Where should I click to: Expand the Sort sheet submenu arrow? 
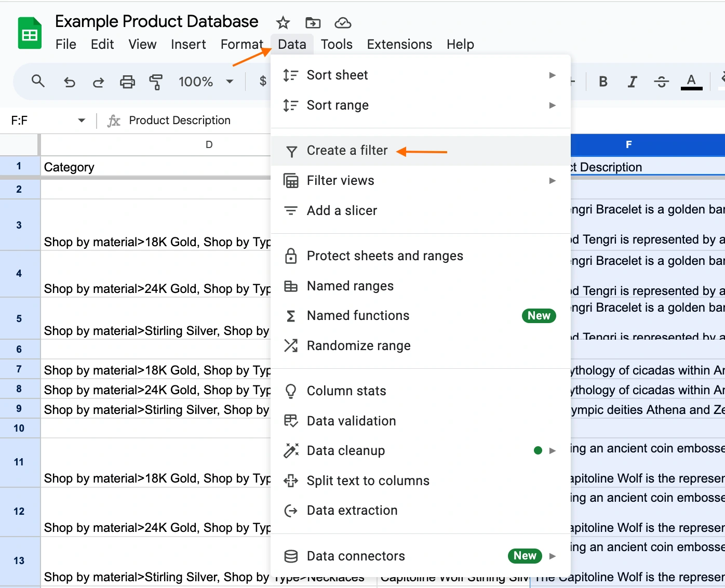[553, 75]
